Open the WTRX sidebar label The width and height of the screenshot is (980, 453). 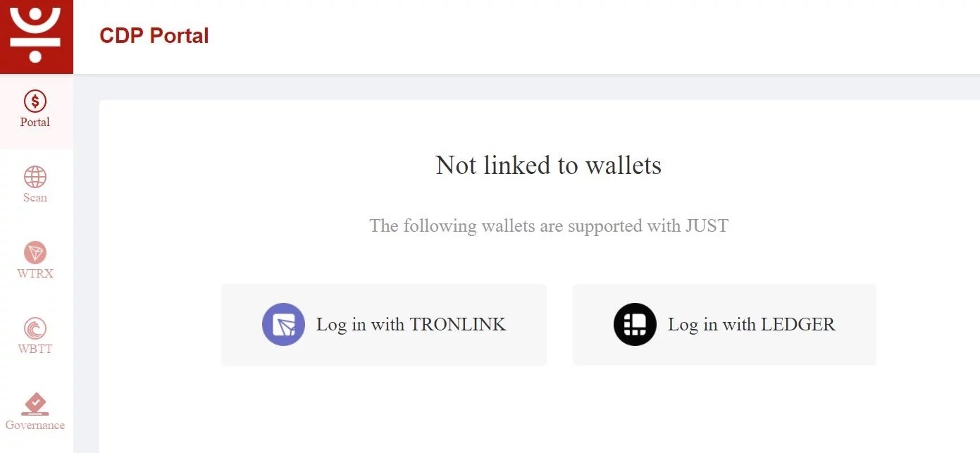click(x=35, y=273)
